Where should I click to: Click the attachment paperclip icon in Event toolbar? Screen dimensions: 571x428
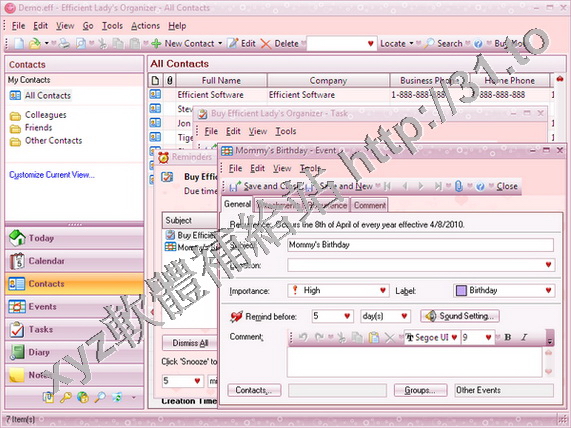[x=459, y=186]
